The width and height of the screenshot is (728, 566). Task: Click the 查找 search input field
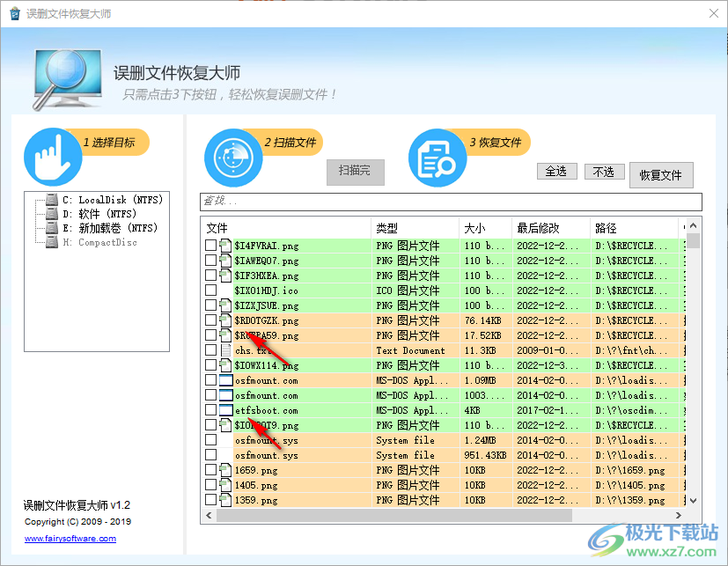coord(451,202)
